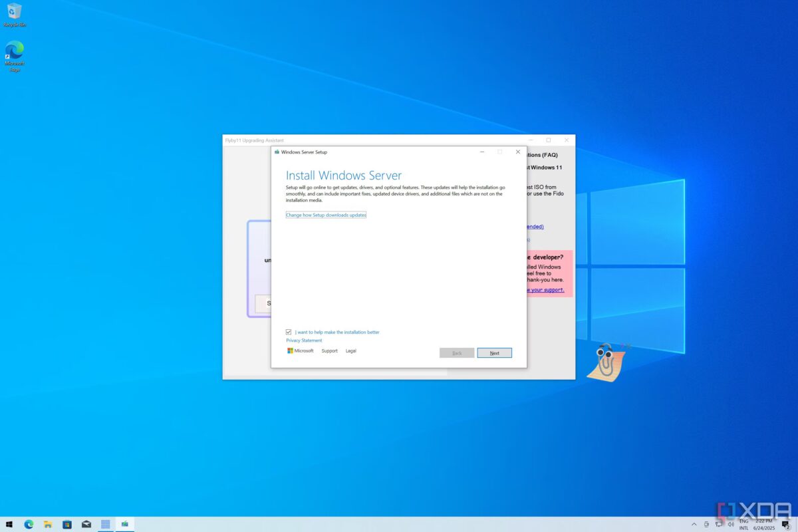798x532 pixels.
Task: Open the volume control in system tray
Action: point(731,524)
